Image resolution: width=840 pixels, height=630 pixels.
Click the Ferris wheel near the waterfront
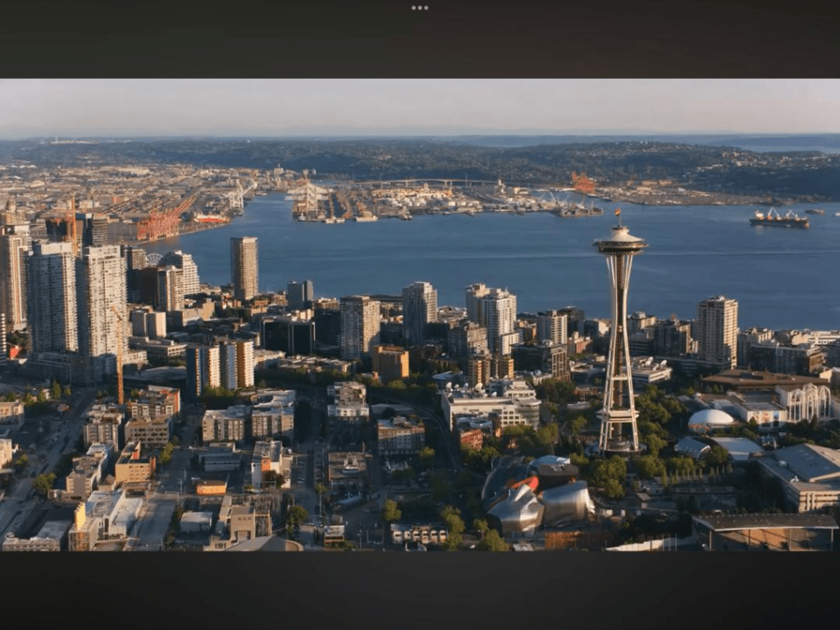(154, 259)
